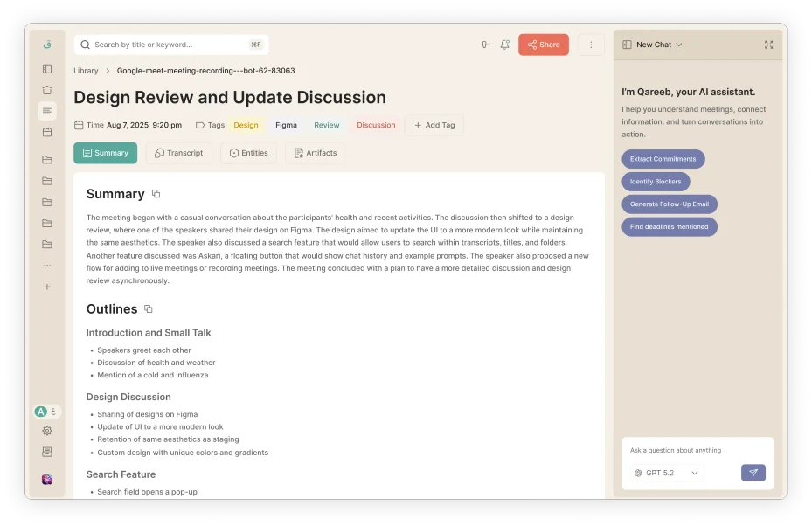Toggle the sidebar panel layout icon
This screenshot has height=526, width=812.
click(x=47, y=68)
